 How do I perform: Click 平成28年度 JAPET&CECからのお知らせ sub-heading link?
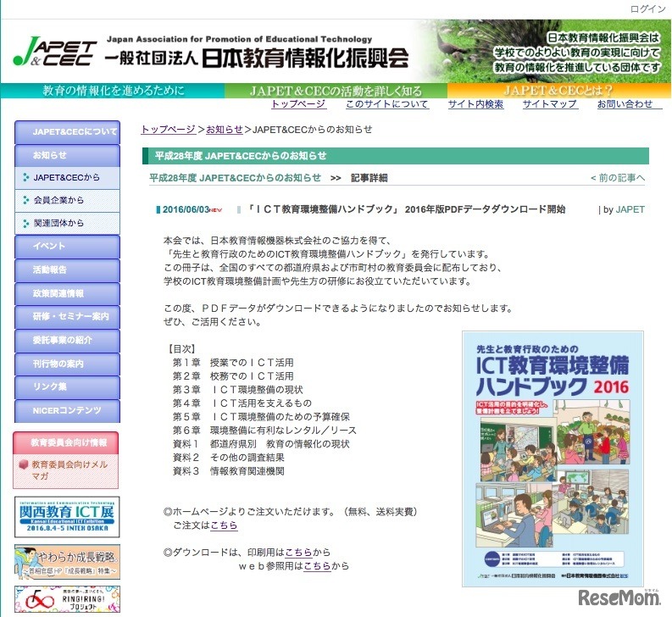tap(235, 178)
